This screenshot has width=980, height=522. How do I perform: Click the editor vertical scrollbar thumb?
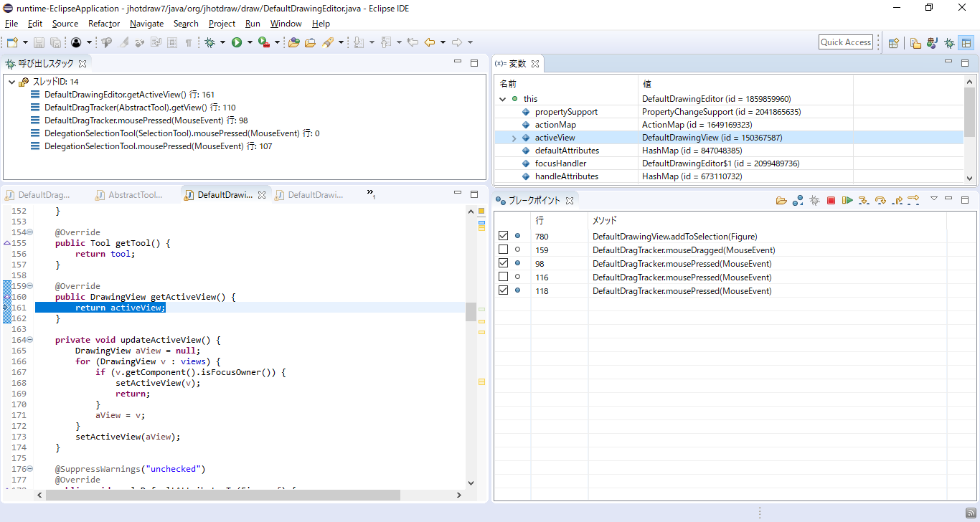(471, 312)
